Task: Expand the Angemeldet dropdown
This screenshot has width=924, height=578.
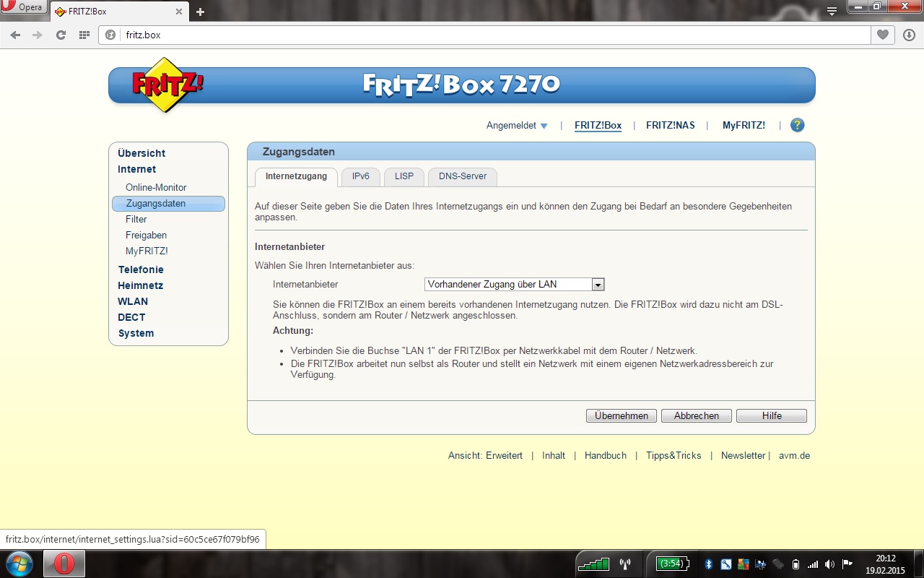Action: (x=517, y=126)
